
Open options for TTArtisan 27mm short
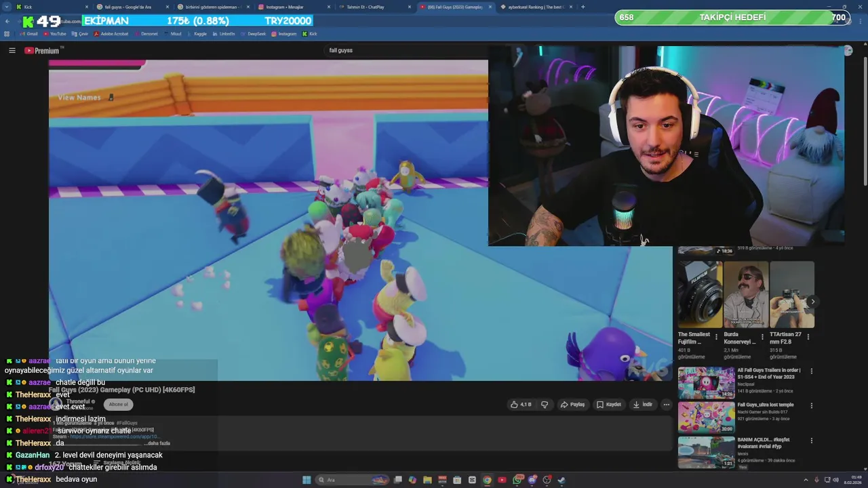point(808,337)
